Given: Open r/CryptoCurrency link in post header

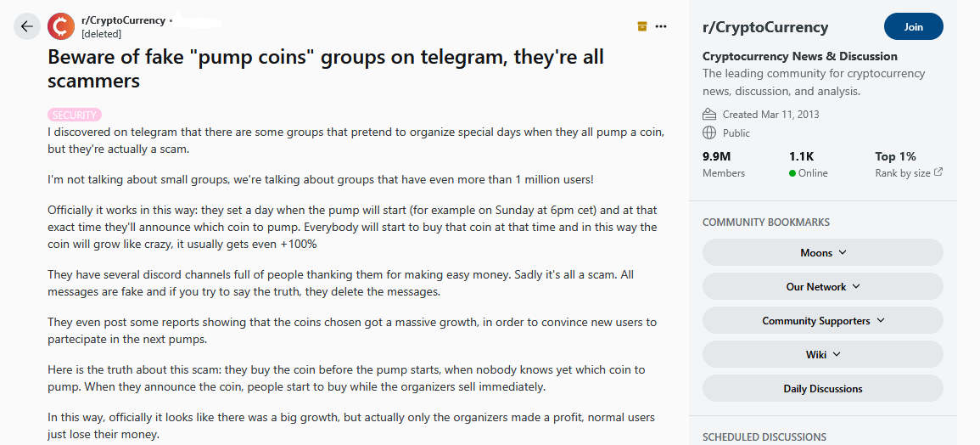Looking at the screenshot, I should (123, 20).
